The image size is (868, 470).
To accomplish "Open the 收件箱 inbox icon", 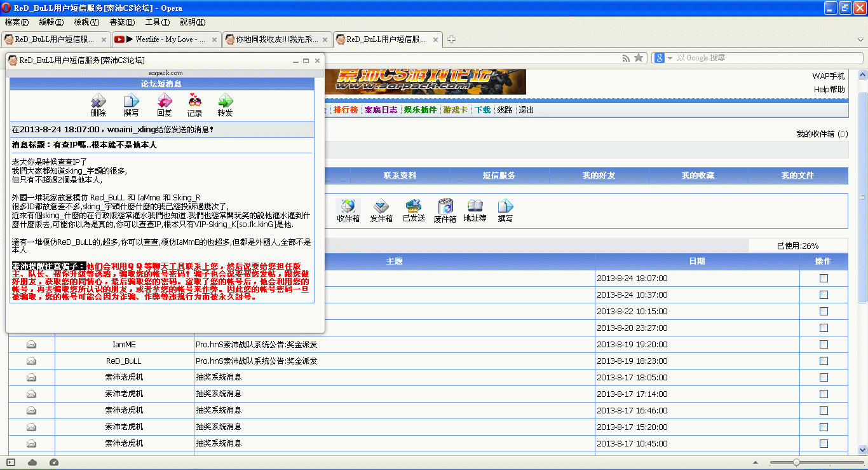I will (x=348, y=211).
